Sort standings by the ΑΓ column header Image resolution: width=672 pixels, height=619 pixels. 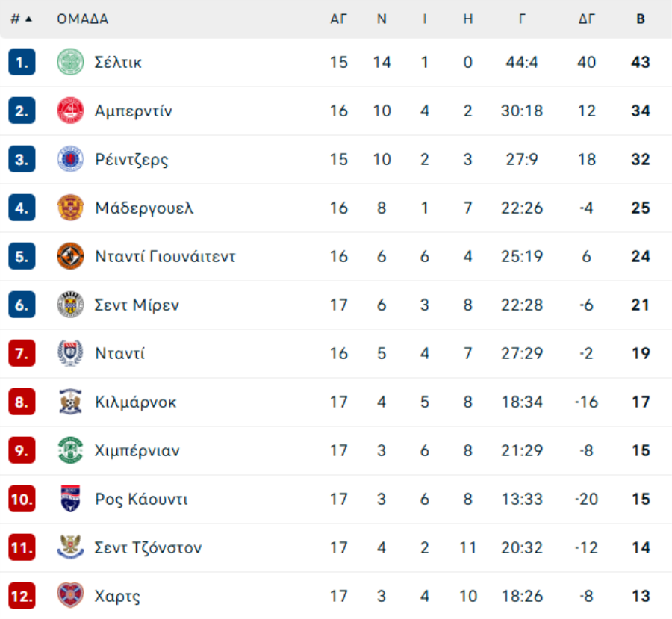(338, 19)
